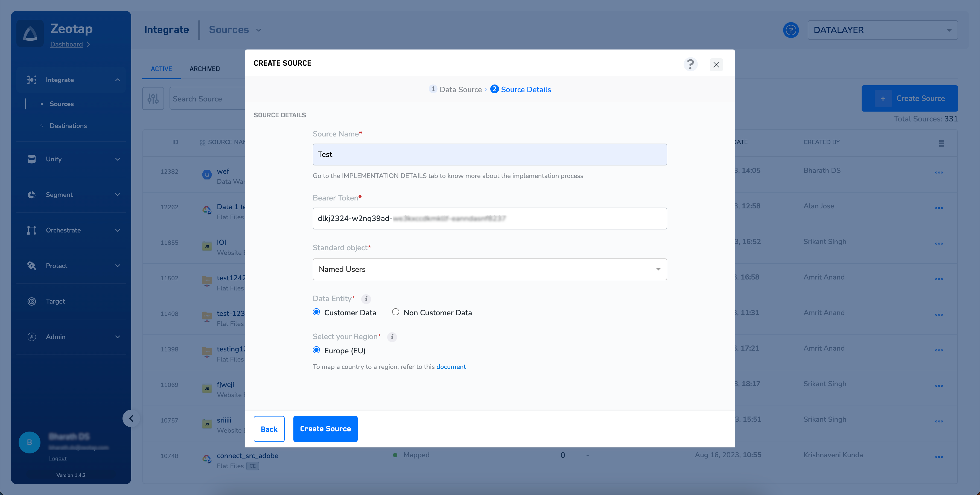Viewport: 980px width, 495px height.
Task: Click into the Source Name field
Action: pos(489,155)
